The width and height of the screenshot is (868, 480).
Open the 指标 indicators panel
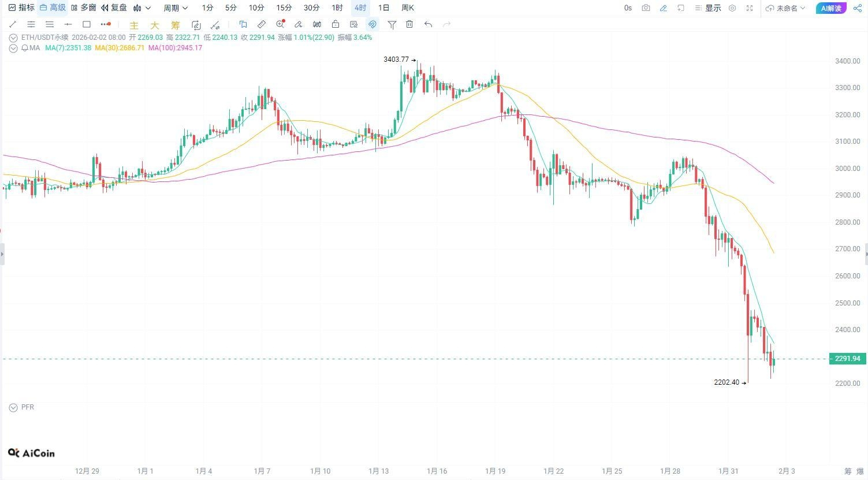point(21,8)
